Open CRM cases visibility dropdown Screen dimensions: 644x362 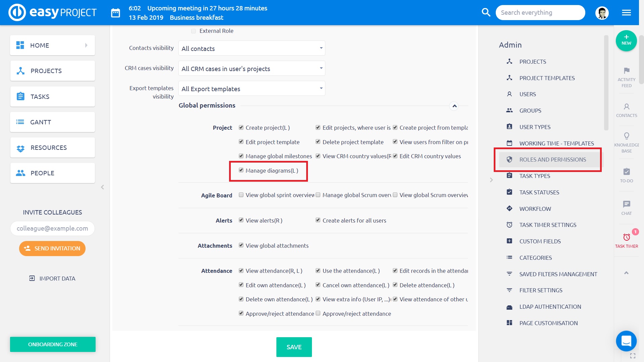(x=252, y=68)
